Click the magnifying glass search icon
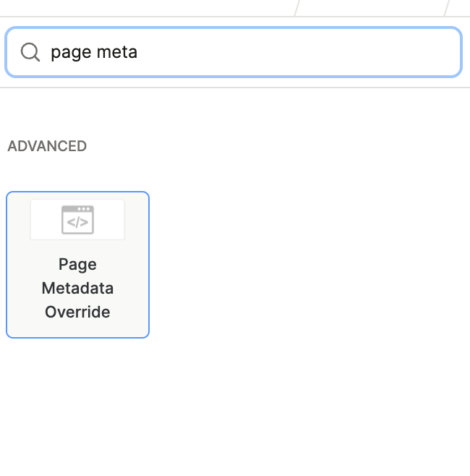Screen dimensions: 470x476 [30, 52]
